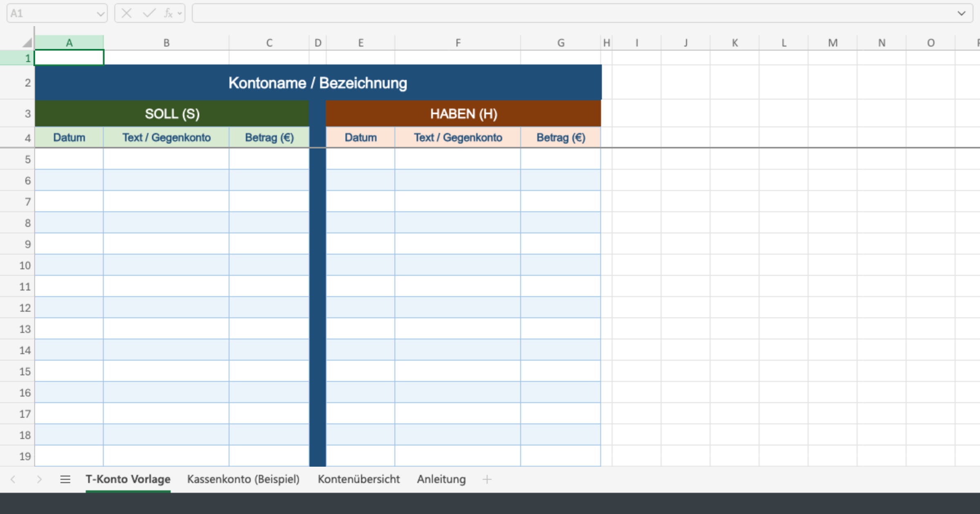The image size is (980, 514).
Task: Add a new sheet with the plus icon
Action: tap(488, 479)
